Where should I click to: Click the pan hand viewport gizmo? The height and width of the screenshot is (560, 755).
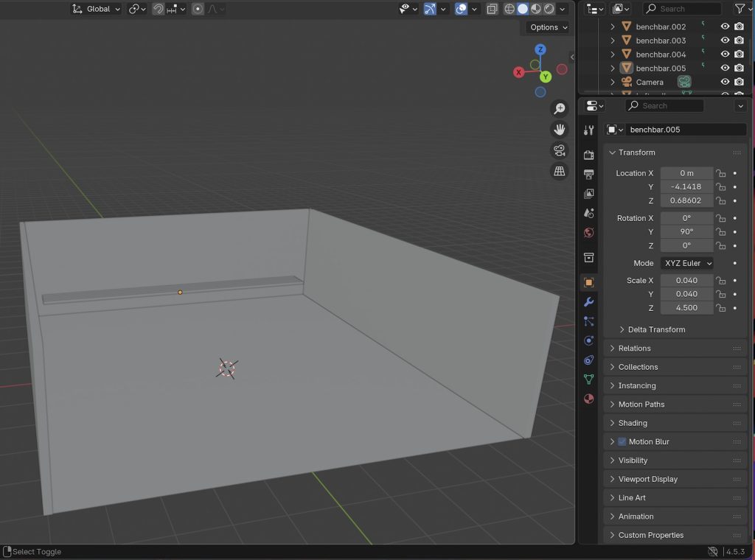[560, 130]
